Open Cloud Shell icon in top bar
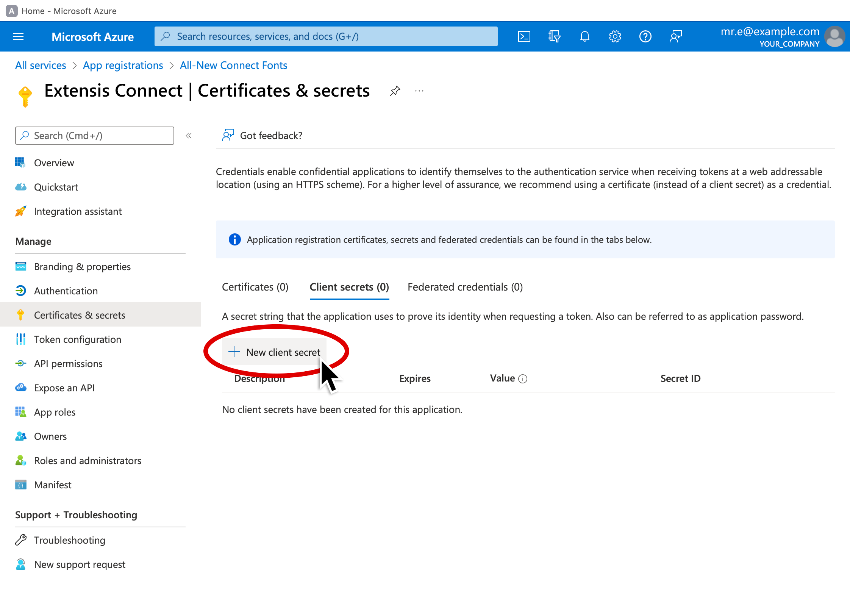 [x=524, y=36]
